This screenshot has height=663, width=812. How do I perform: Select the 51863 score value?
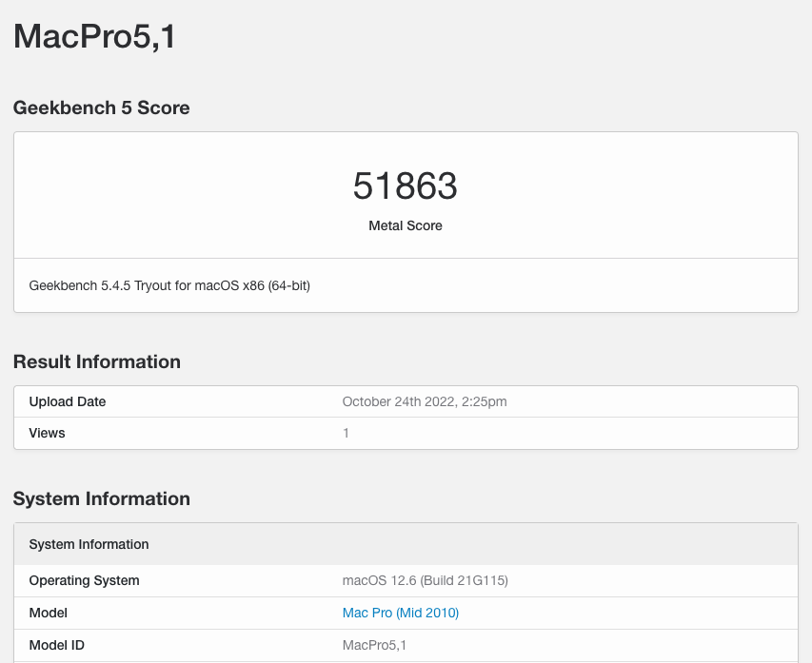[405, 185]
